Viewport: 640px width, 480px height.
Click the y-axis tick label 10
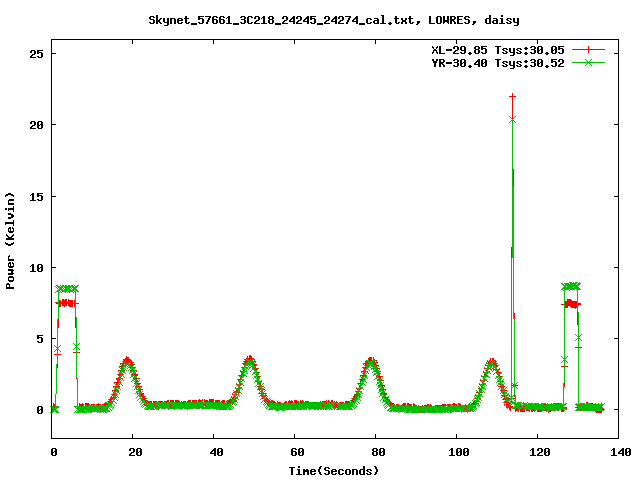pyautogui.click(x=36, y=268)
